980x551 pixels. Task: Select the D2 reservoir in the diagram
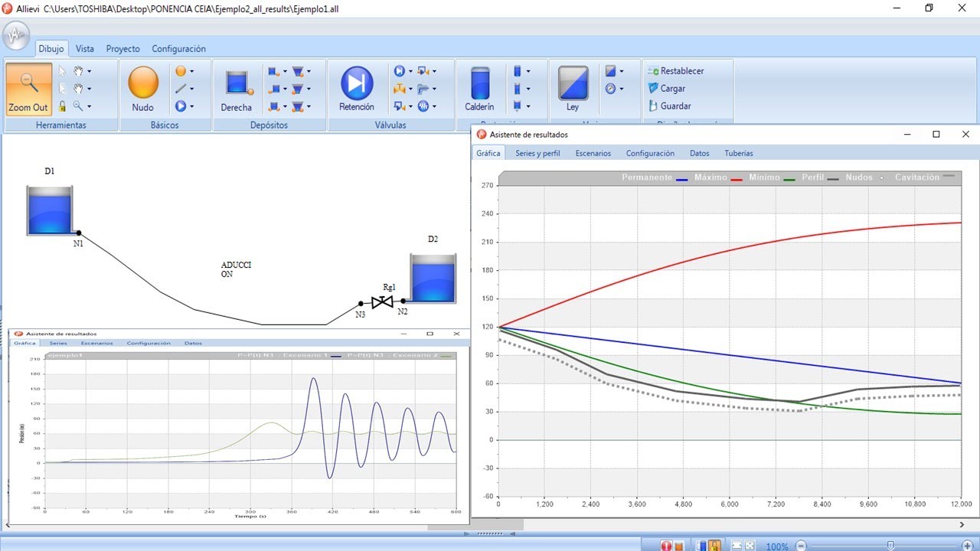coord(433,279)
